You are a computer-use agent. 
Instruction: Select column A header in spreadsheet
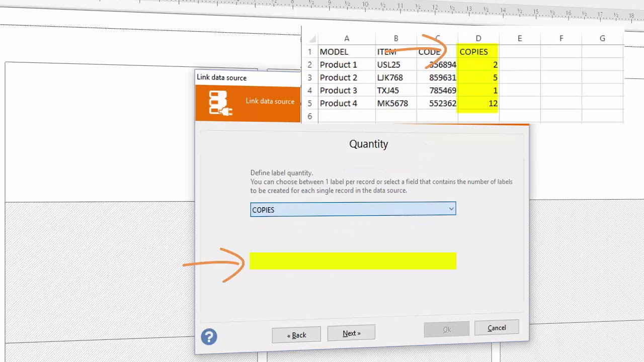[347, 39]
